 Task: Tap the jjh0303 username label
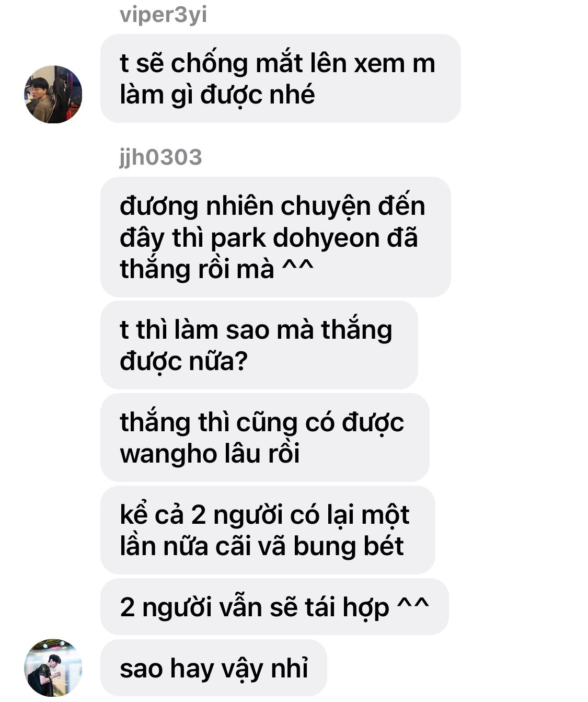(160, 157)
